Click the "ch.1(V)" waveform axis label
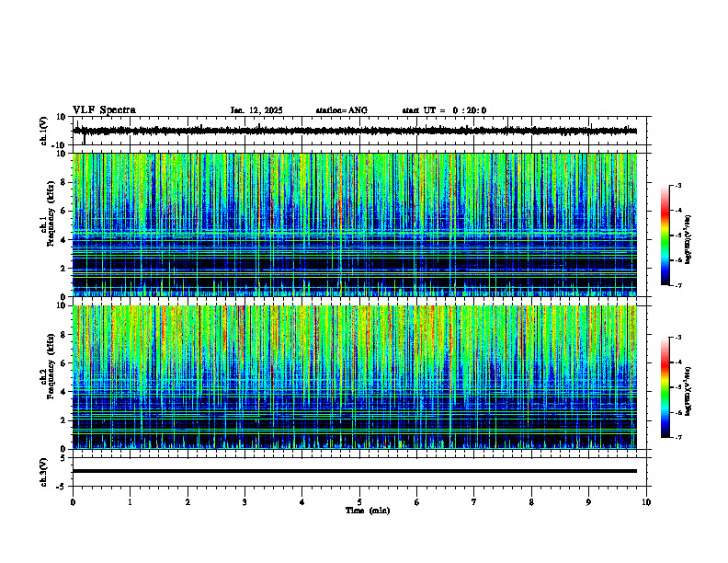Image resolution: width=728 pixels, height=563 pixels. [x=44, y=131]
